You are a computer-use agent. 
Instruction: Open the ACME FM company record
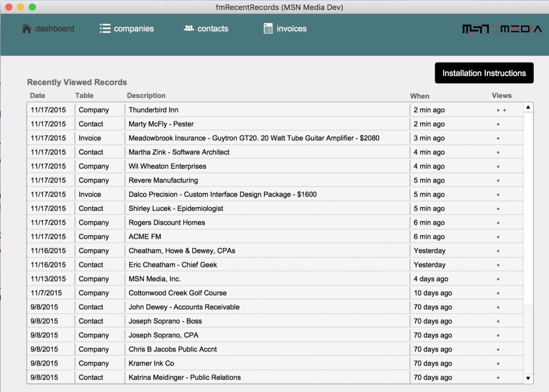coord(275,236)
